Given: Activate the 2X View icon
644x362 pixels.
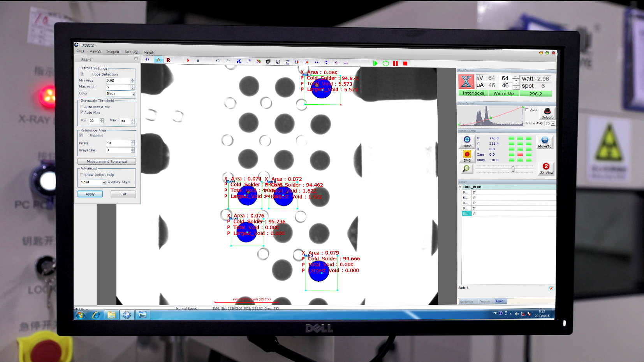Looking at the screenshot, I should (x=546, y=168).
